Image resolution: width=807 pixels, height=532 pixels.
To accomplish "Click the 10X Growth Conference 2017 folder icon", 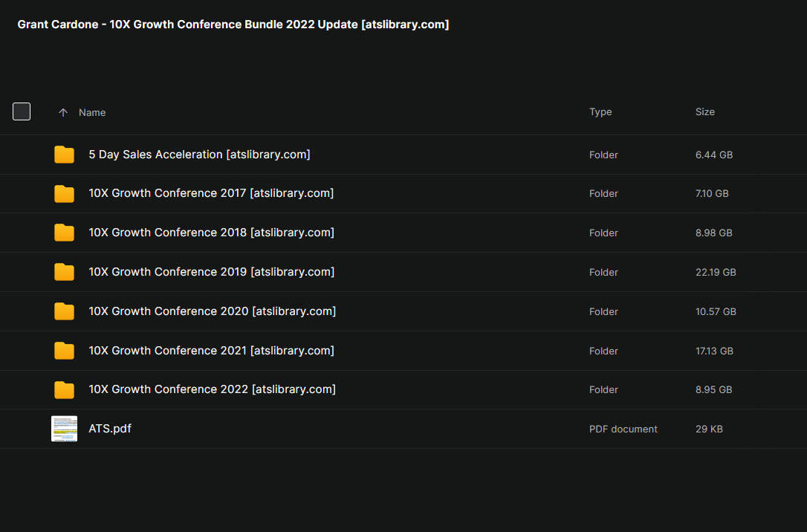I will (x=65, y=193).
